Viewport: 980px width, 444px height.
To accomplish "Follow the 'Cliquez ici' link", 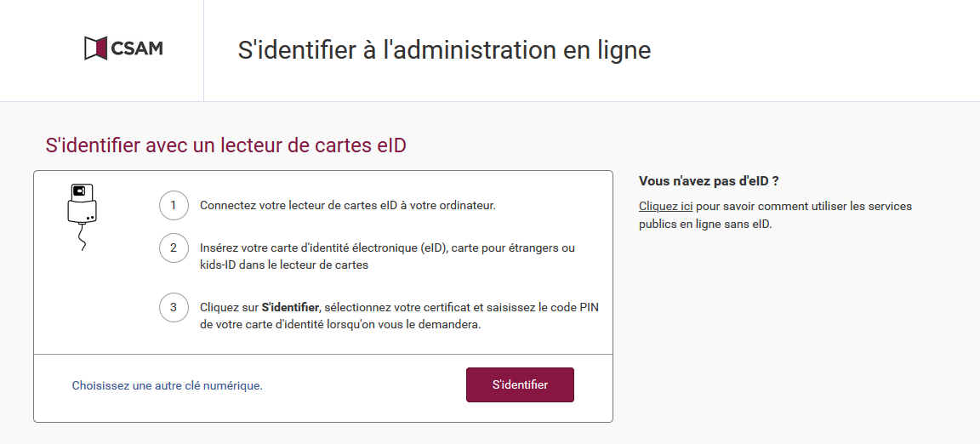I will pos(665,206).
